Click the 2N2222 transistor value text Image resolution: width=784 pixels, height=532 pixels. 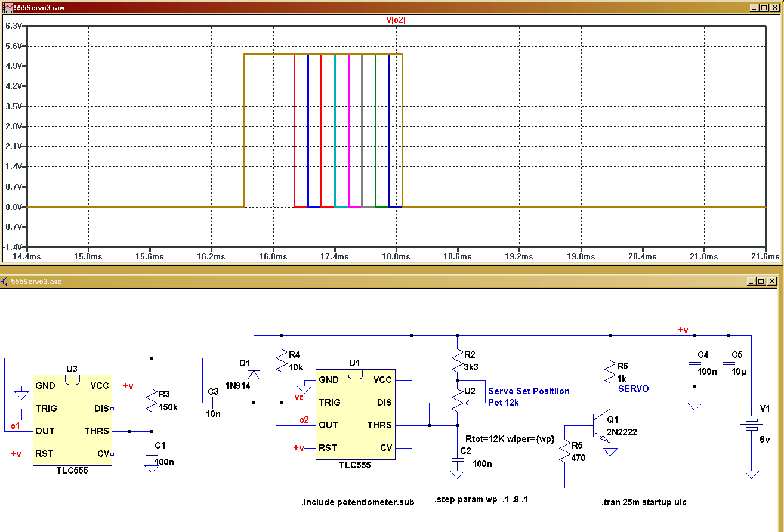click(x=621, y=432)
